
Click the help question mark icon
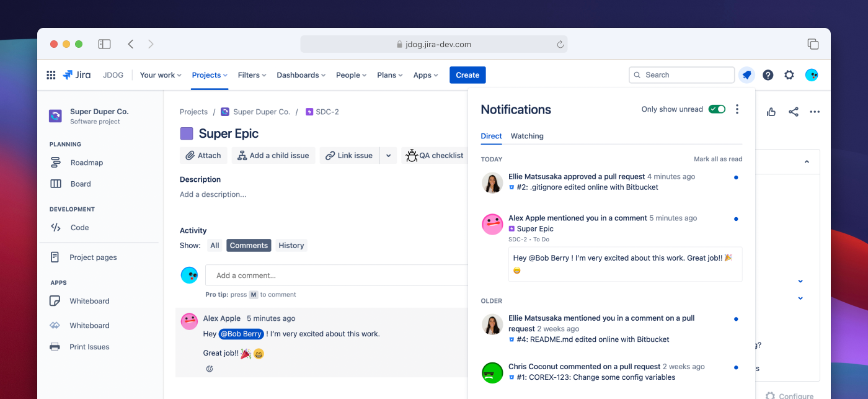tap(768, 74)
